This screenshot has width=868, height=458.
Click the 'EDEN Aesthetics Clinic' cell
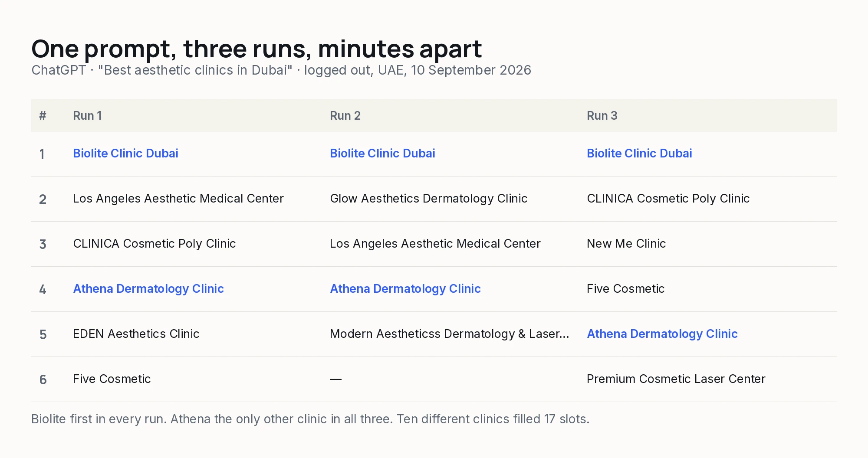tap(136, 334)
